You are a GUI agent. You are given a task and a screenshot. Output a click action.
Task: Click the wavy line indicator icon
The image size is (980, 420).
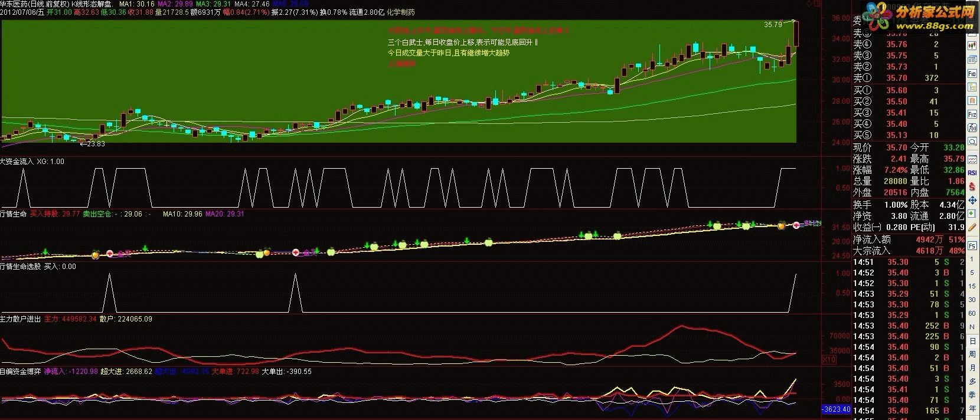point(972,160)
